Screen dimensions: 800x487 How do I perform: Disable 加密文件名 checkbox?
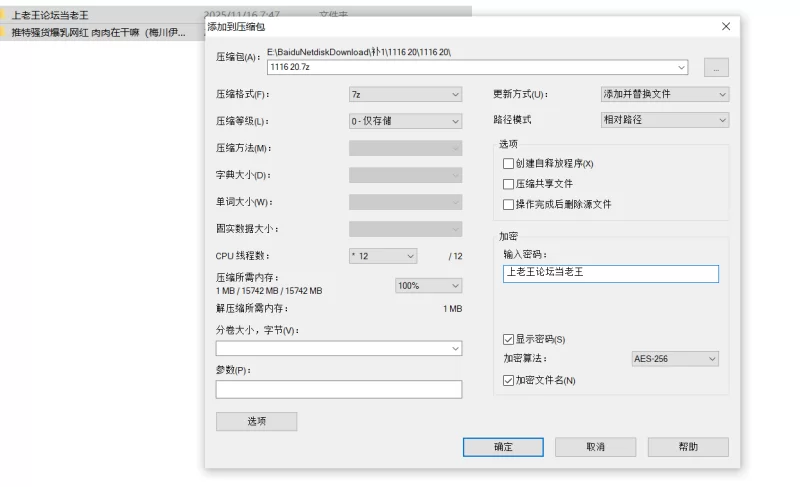(x=508, y=380)
